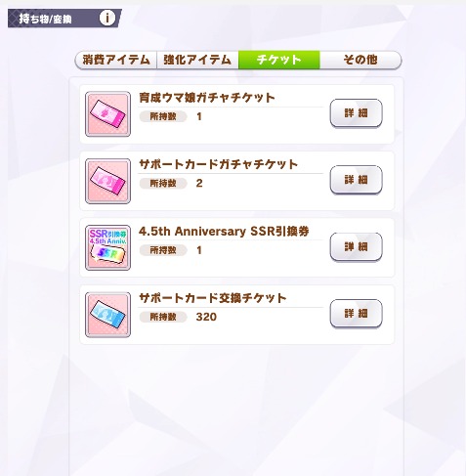
Task: Switch to the その他 tab
Action: [360, 60]
